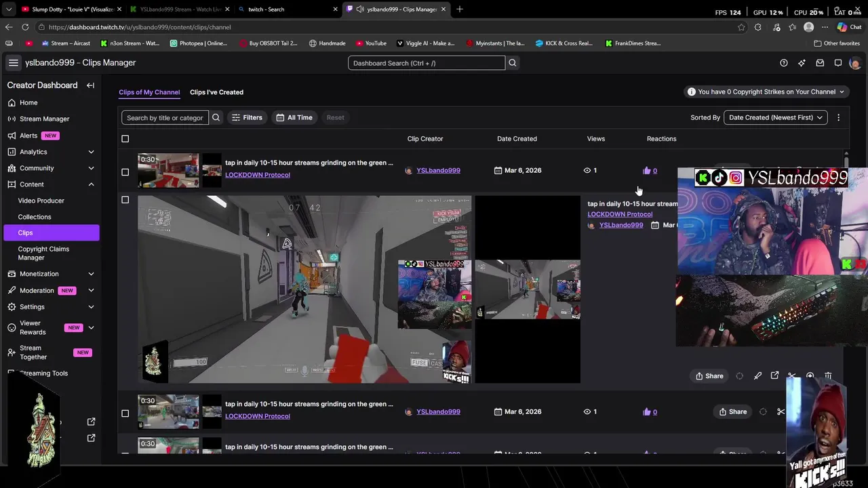Screen dimensions: 868x488
Task: Expand the Monetization sidebar section
Action: point(91,274)
